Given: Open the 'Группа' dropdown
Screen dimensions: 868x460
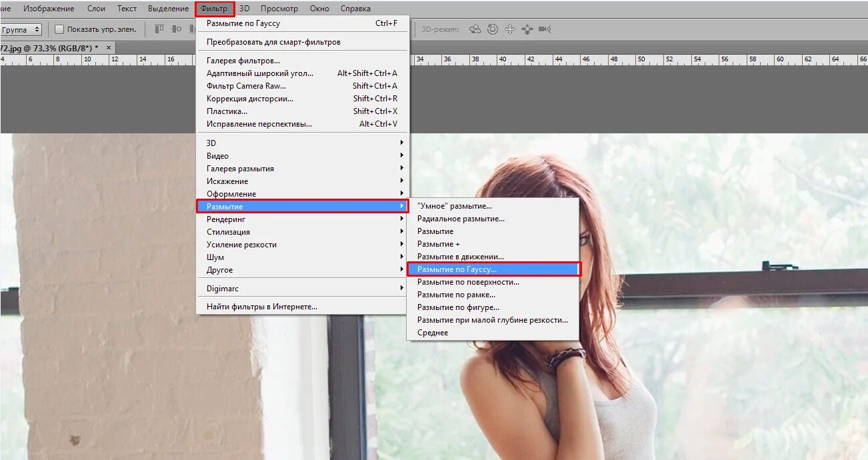Looking at the screenshot, I should click(x=21, y=29).
